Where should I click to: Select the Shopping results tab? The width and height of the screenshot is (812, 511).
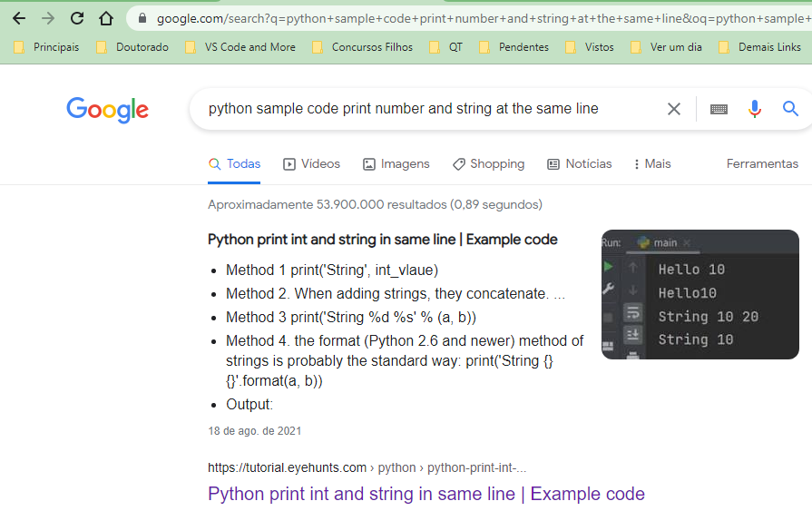click(488, 164)
